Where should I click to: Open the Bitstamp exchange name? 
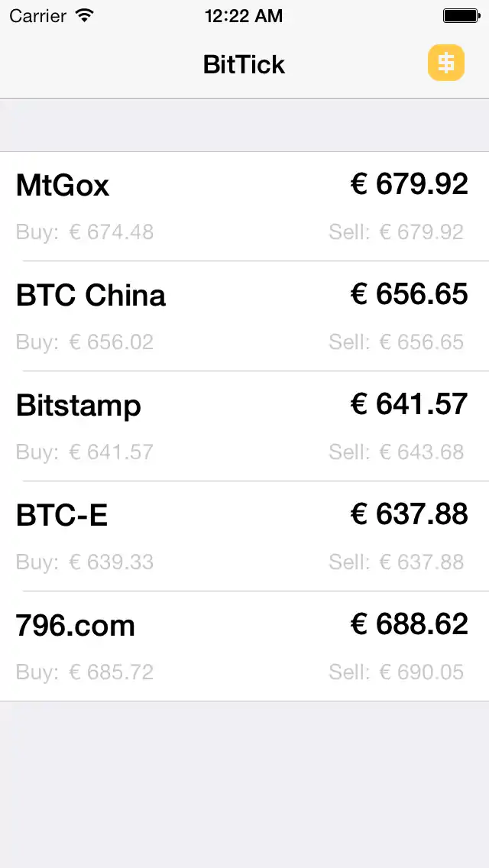pyautogui.click(x=79, y=405)
